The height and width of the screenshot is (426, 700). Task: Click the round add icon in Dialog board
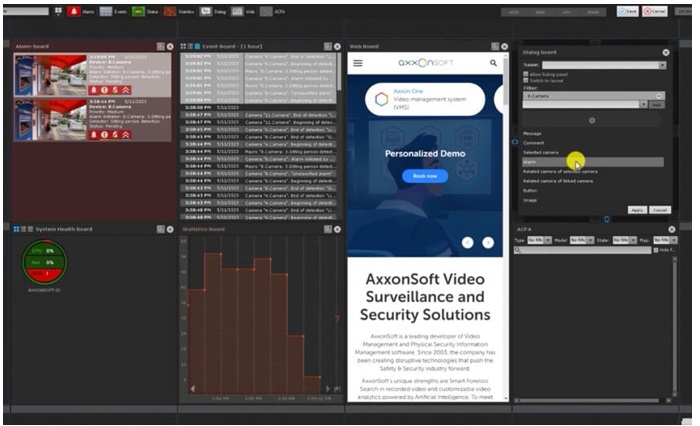(592, 120)
